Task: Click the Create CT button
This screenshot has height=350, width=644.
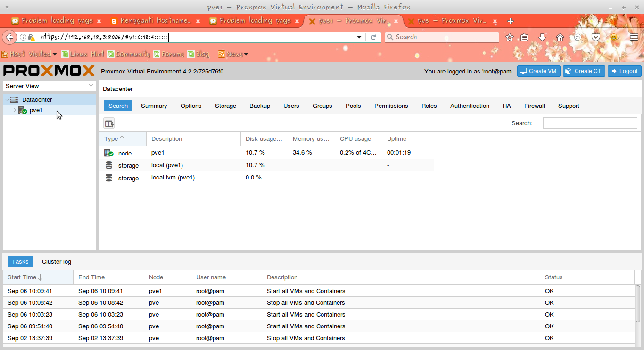Action: tap(584, 71)
